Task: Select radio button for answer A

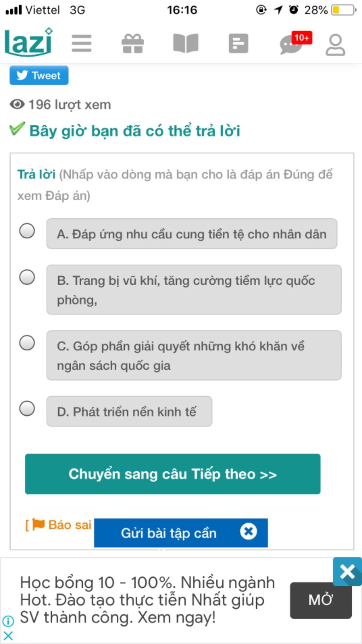Action: 27,231
